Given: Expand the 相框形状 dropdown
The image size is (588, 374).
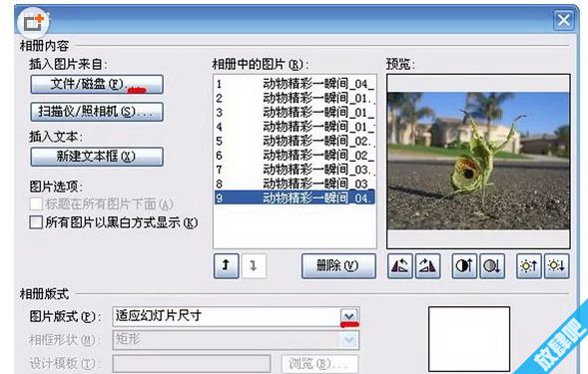Looking at the screenshot, I should coord(349,340).
